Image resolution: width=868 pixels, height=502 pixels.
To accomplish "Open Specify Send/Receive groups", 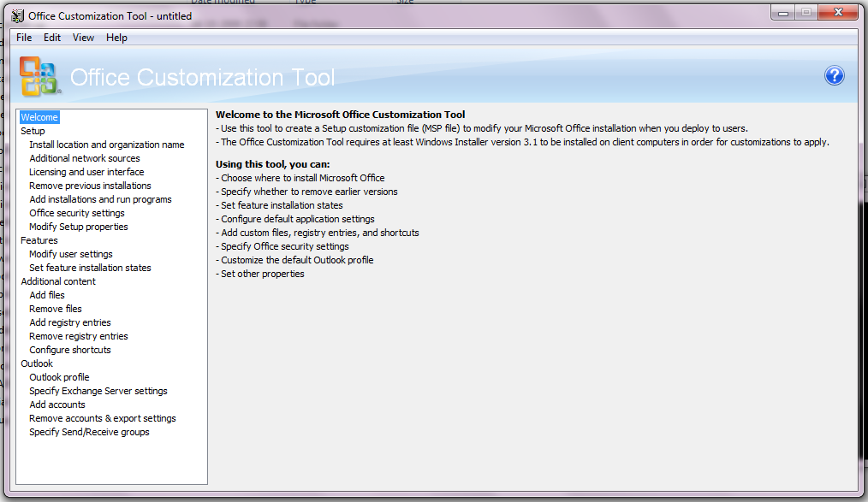I will coord(89,432).
